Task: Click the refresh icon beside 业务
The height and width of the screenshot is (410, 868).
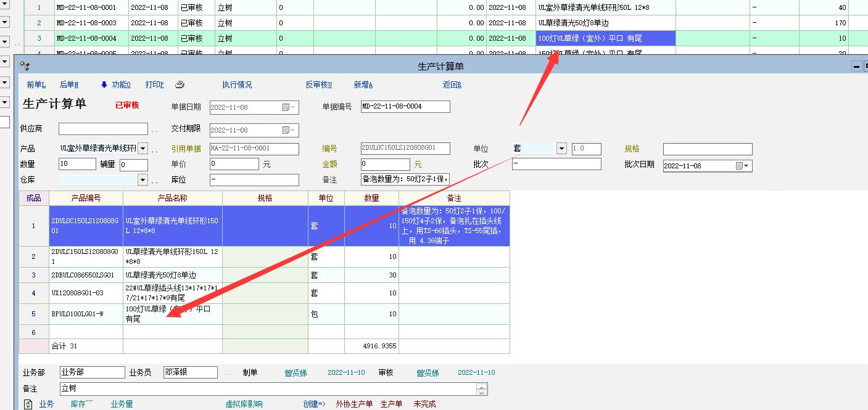Action: [x=28, y=404]
